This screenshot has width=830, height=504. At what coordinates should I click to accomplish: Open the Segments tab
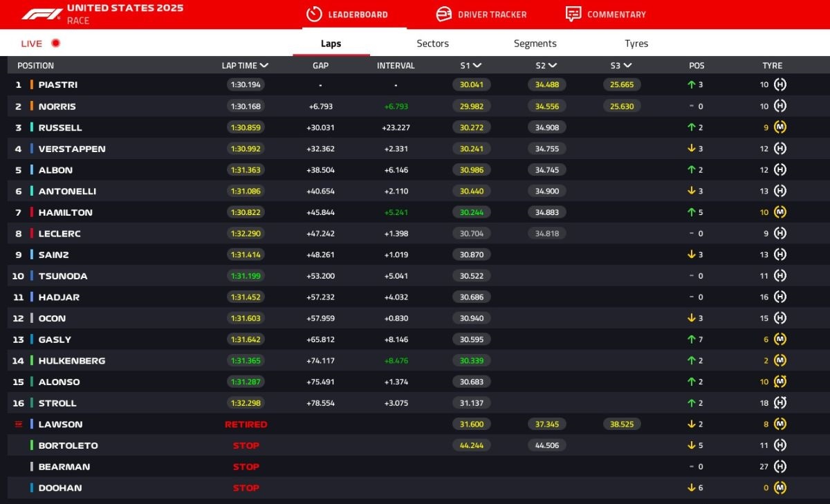pyautogui.click(x=535, y=44)
